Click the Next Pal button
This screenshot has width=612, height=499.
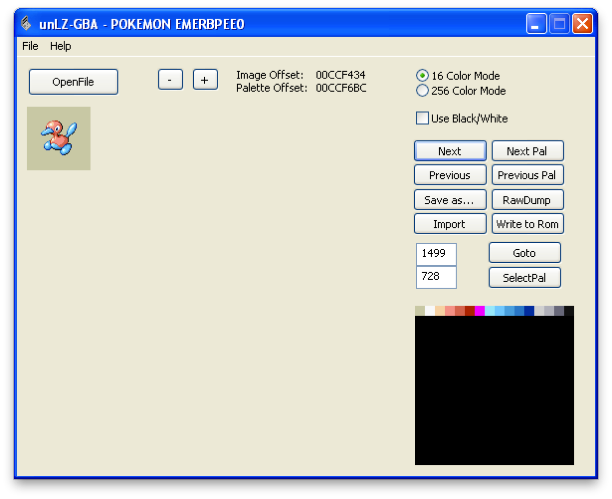[527, 151]
